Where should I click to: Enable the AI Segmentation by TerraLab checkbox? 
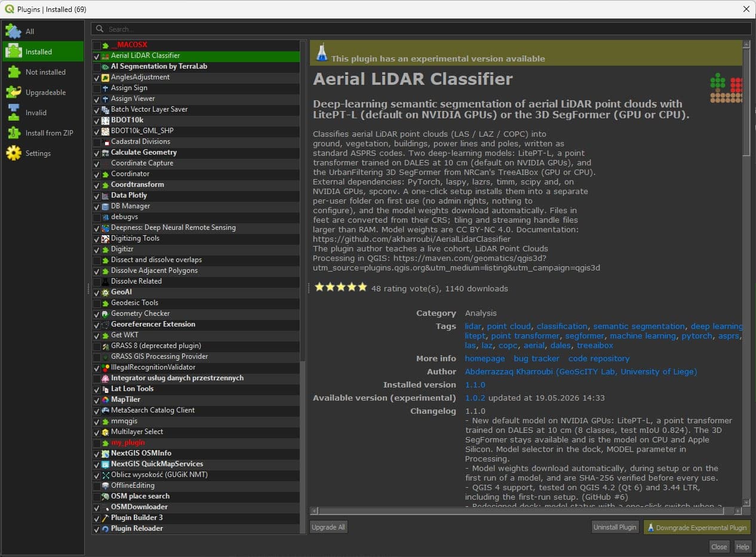[x=97, y=66]
